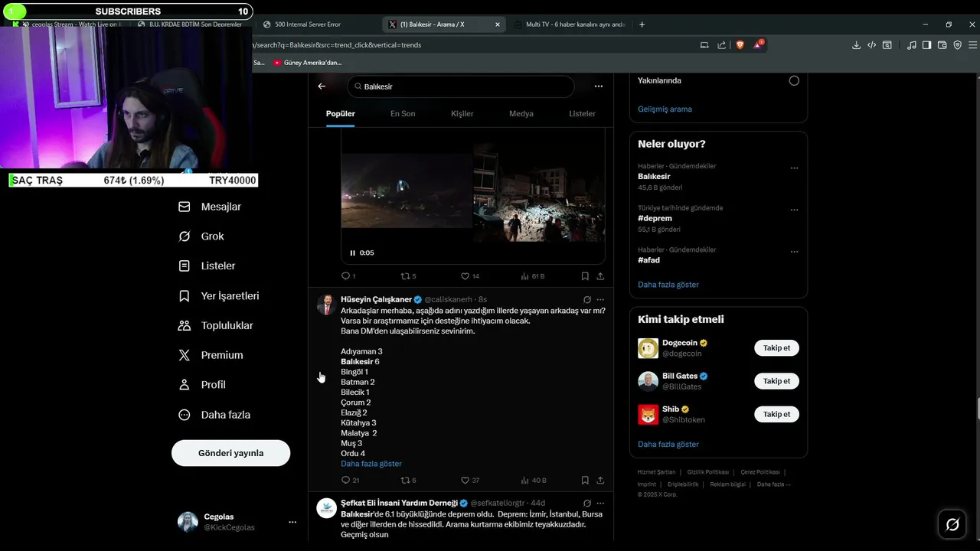Open options for #deprem trend
Viewport: 980px width, 551px height.
(794, 210)
